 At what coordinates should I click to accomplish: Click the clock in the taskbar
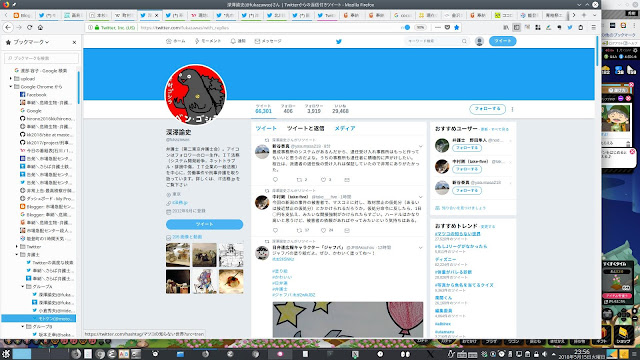click(x=582, y=354)
